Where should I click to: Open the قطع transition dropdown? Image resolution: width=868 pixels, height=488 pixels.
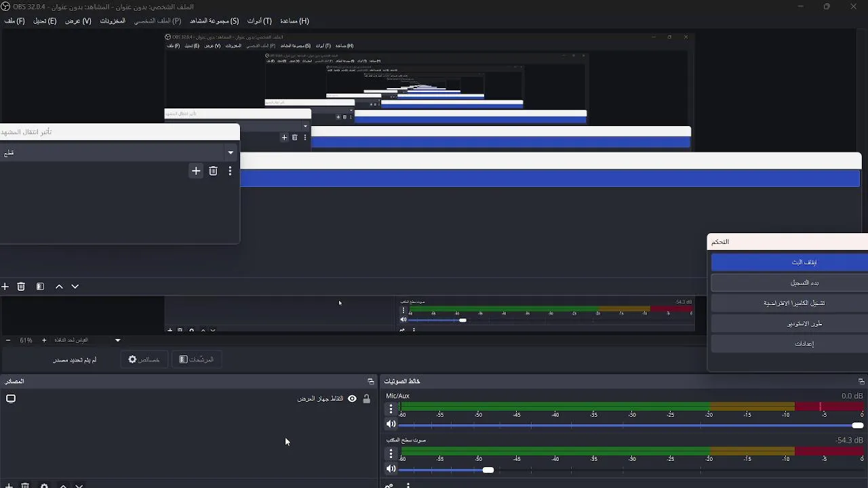(118, 153)
